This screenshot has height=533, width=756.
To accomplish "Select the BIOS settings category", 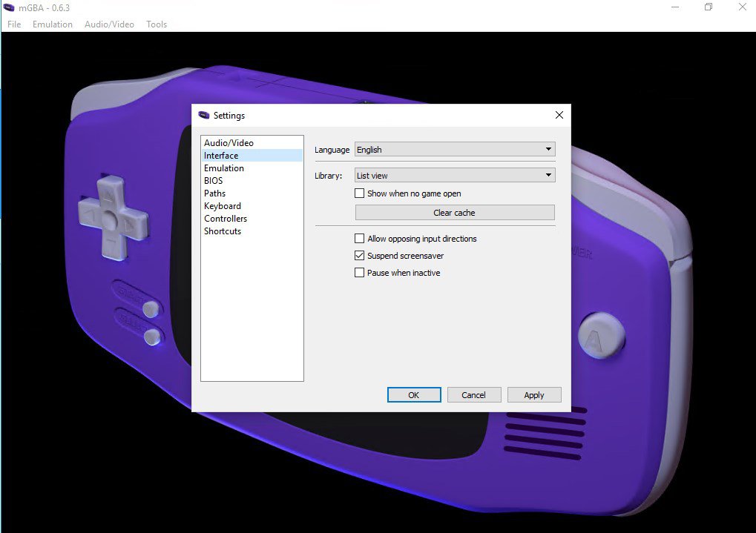I will click(x=252, y=180).
